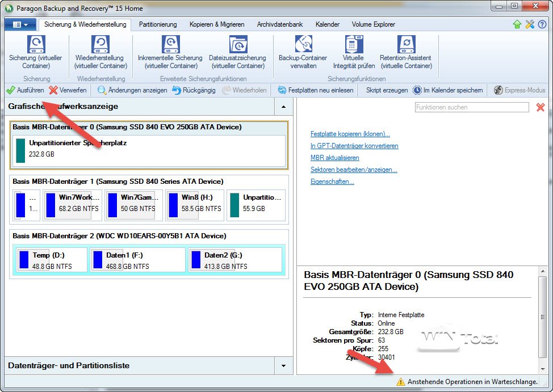
Task: Select Daten2 (G:) 413.8 GB partition
Action: tap(235, 260)
